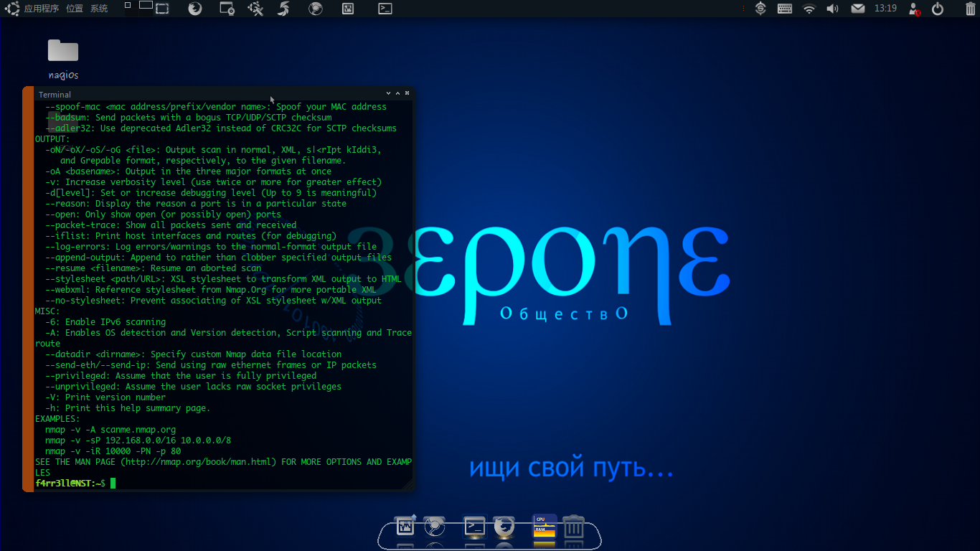The image size is (980, 551).
Task: Launch Chromium from the top panel
Action: (x=315, y=9)
